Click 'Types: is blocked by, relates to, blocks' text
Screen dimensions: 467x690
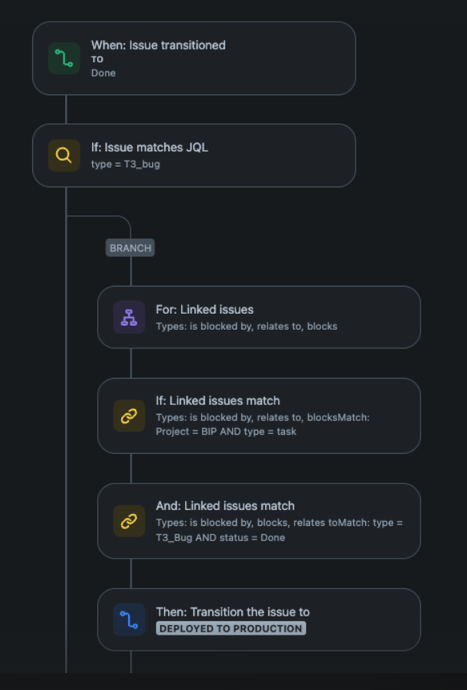(x=246, y=327)
